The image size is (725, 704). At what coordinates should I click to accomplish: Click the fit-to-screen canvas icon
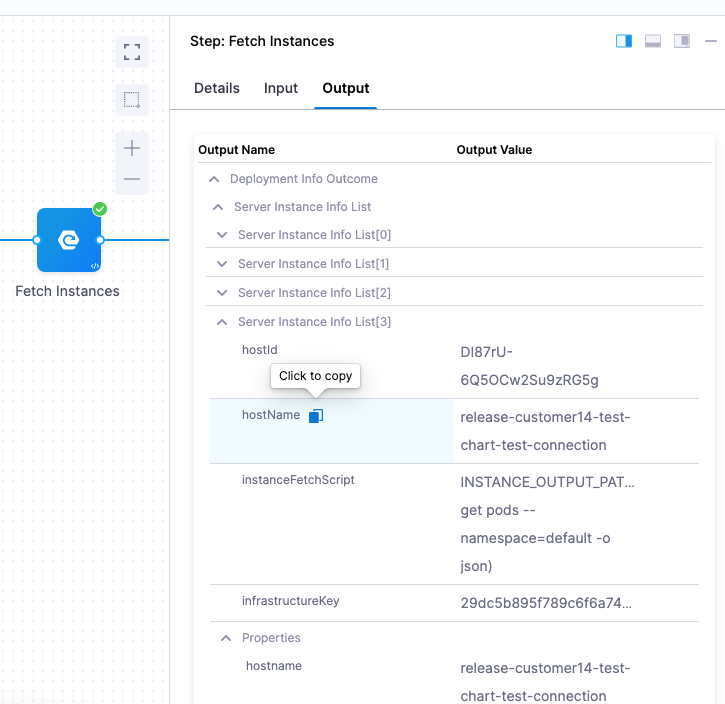[131, 52]
